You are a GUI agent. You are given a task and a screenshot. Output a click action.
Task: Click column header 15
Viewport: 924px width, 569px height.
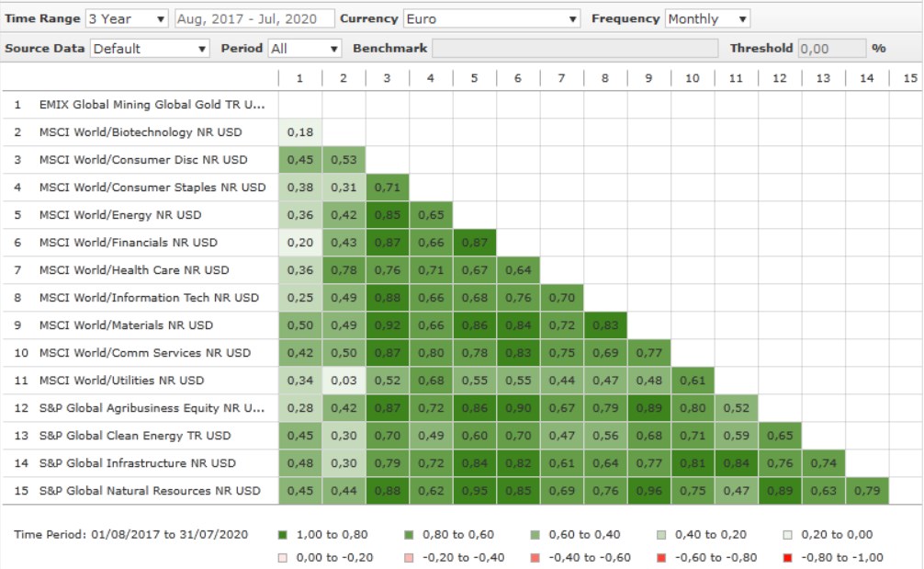[x=909, y=78]
